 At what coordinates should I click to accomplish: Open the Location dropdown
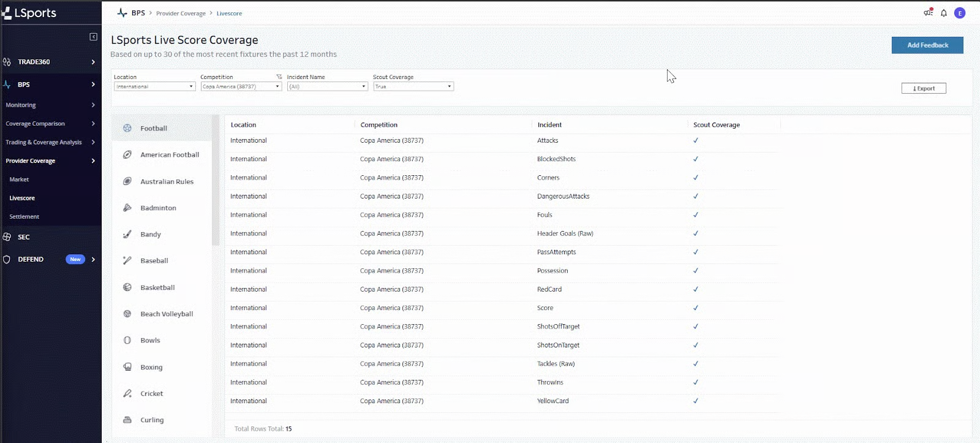[x=154, y=86]
